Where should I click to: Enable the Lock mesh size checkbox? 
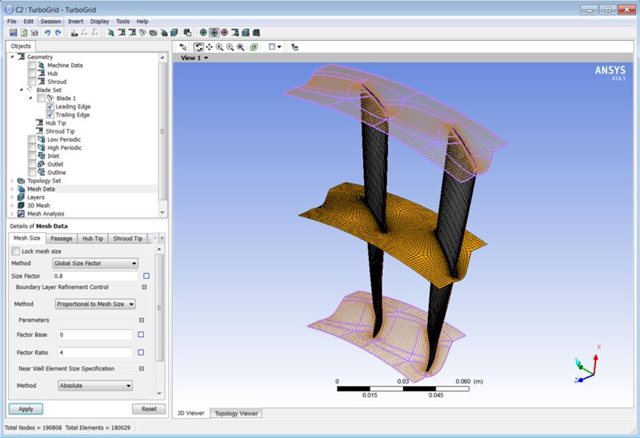[x=16, y=251]
